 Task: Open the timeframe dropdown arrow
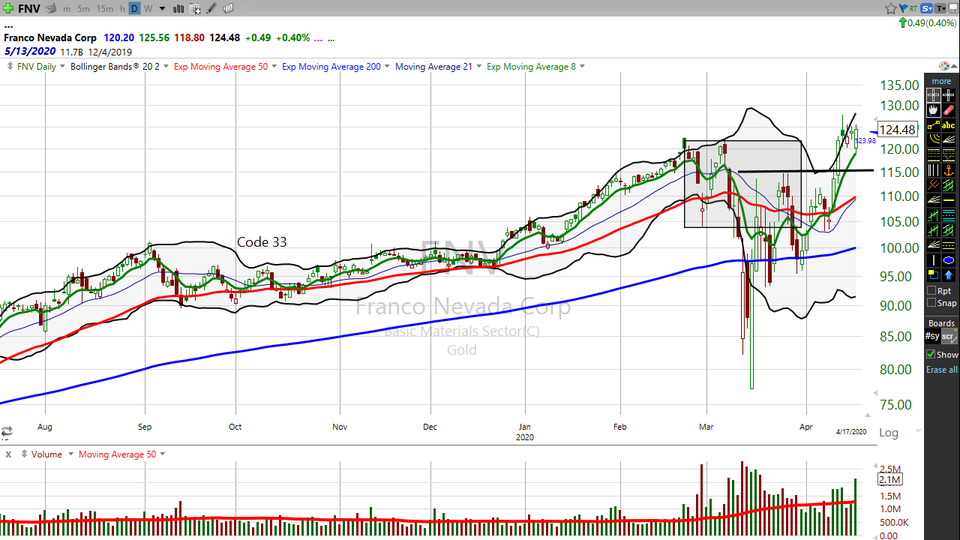click(x=162, y=9)
